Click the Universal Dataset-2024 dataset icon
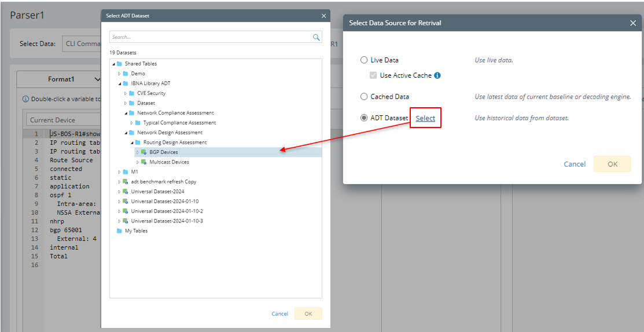The width and height of the screenshot is (644, 332). point(125,191)
